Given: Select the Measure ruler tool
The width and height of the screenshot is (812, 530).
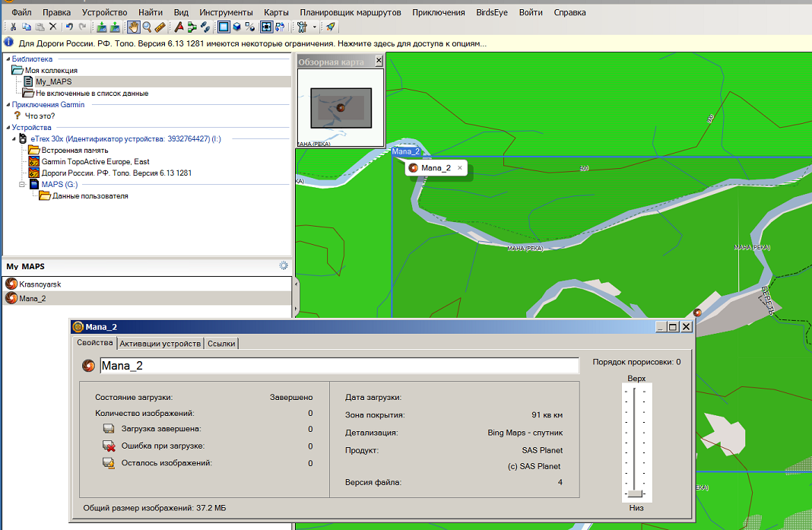Looking at the screenshot, I should [x=160, y=27].
